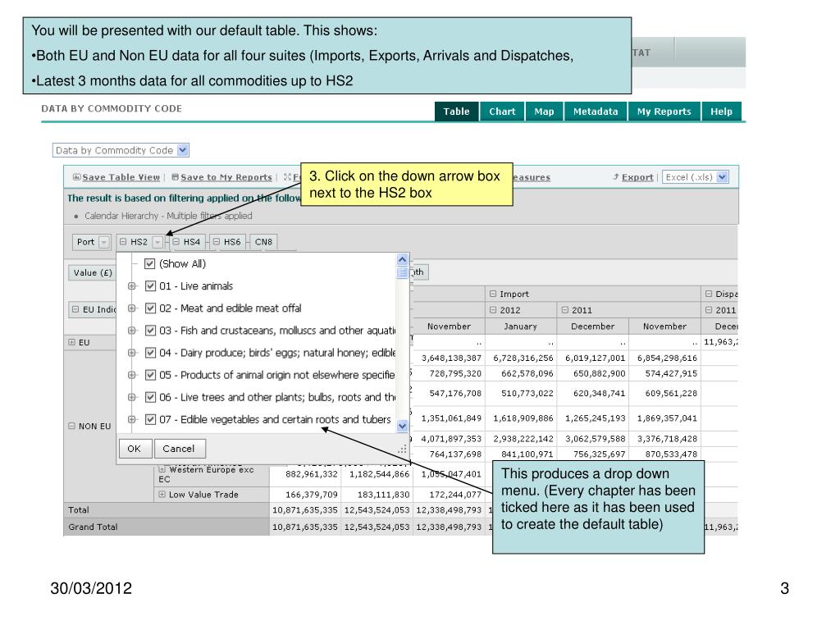
Task: Untick 02 - Meat and edible meat offal
Action: (151, 308)
